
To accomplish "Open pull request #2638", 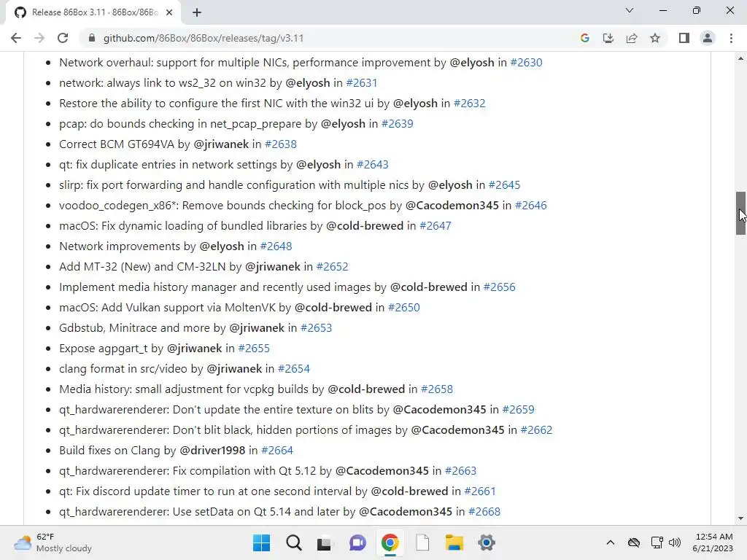I will click(x=281, y=144).
